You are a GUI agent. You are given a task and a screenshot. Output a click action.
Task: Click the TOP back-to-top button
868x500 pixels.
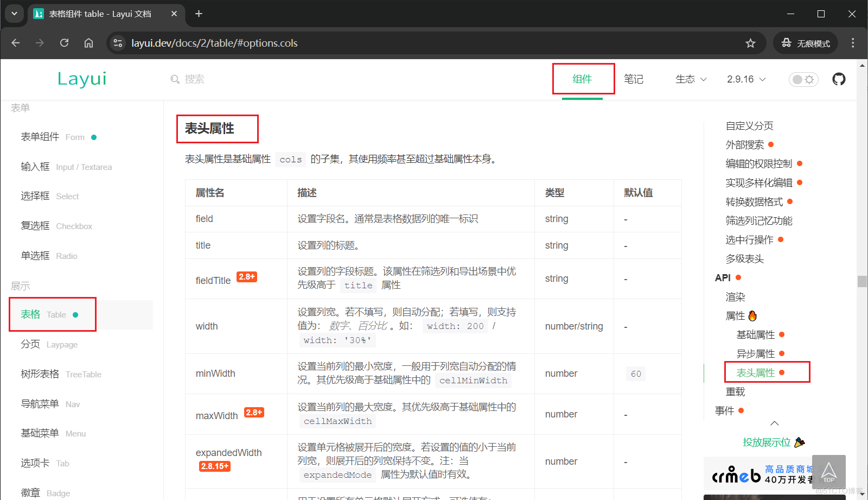(829, 472)
